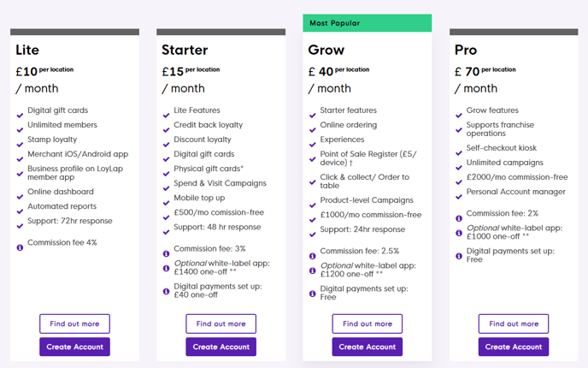The height and width of the screenshot is (368, 588).
Task: Open Find out more for Grow plan
Action: point(367,323)
